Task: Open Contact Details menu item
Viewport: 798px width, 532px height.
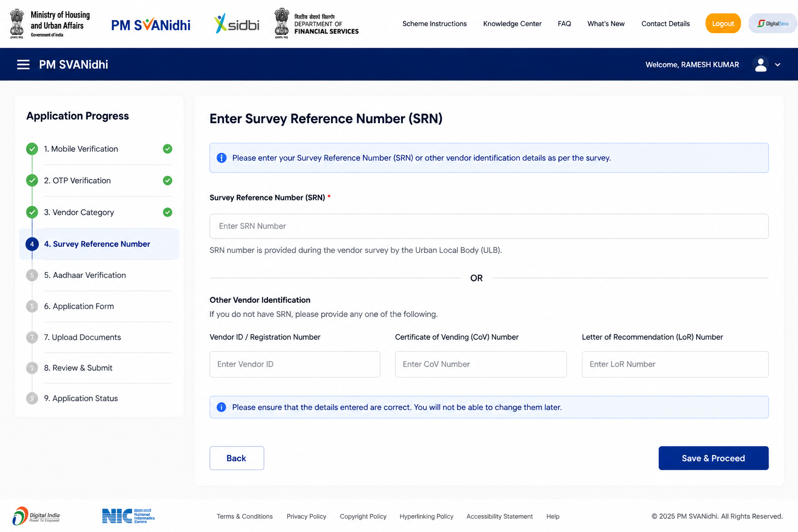Action: 666,24
